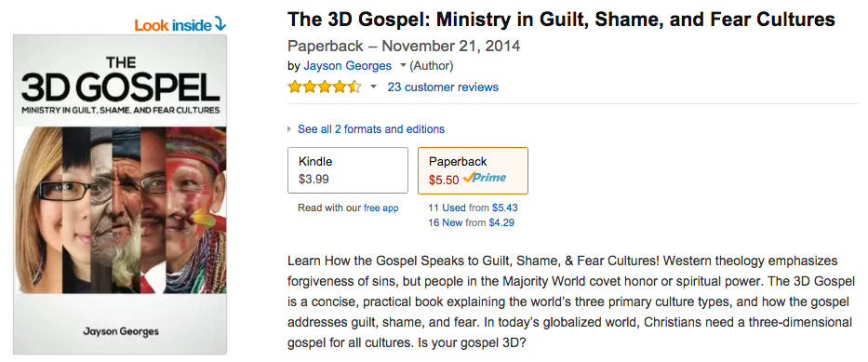868x362 pixels.
Task: Click the Look inside arrow icon
Action: pyautogui.click(x=220, y=25)
